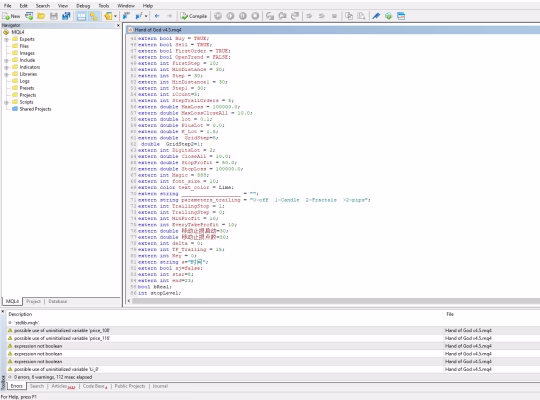Open a file with the folder icon
Viewport: 540px width, 400px height.
41,16
